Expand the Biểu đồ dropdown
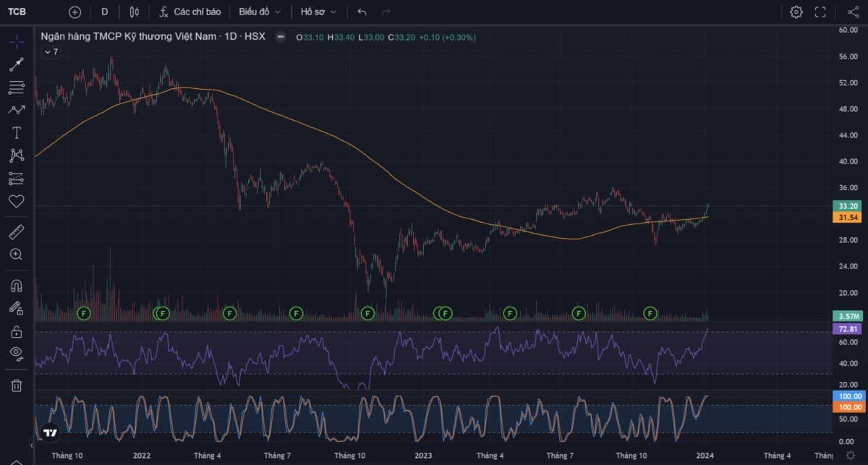This screenshot has height=465, width=868. (260, 12)
